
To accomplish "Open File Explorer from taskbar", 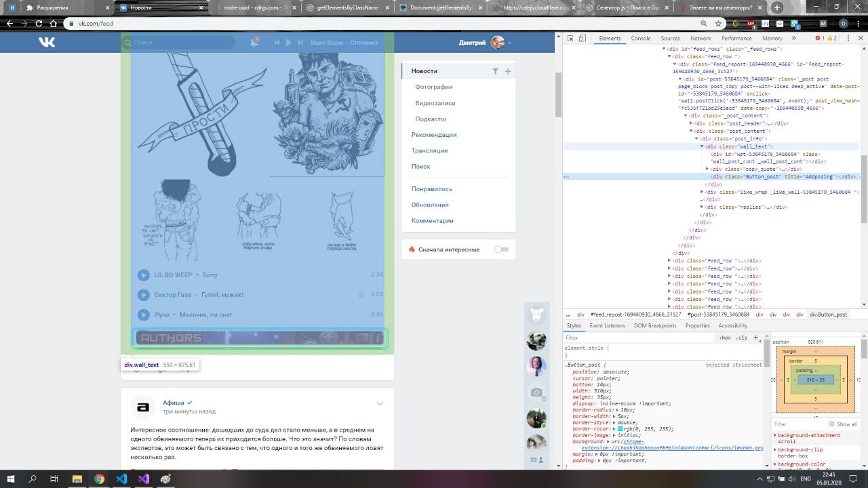I will (x=77, y=479).
